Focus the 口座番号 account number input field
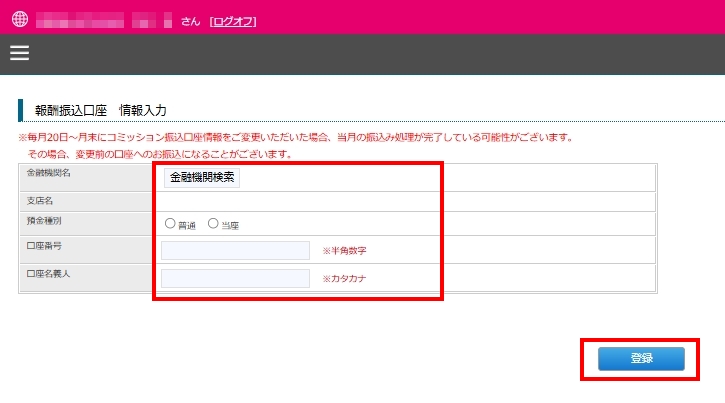This screenshot has height=403, width=725. (x=235, y=250)
